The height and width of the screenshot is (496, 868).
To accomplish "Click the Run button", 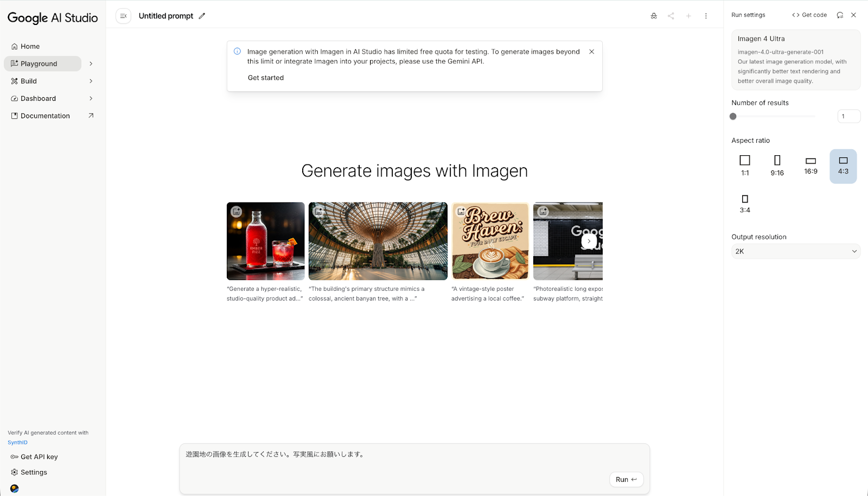I will 626,479.
